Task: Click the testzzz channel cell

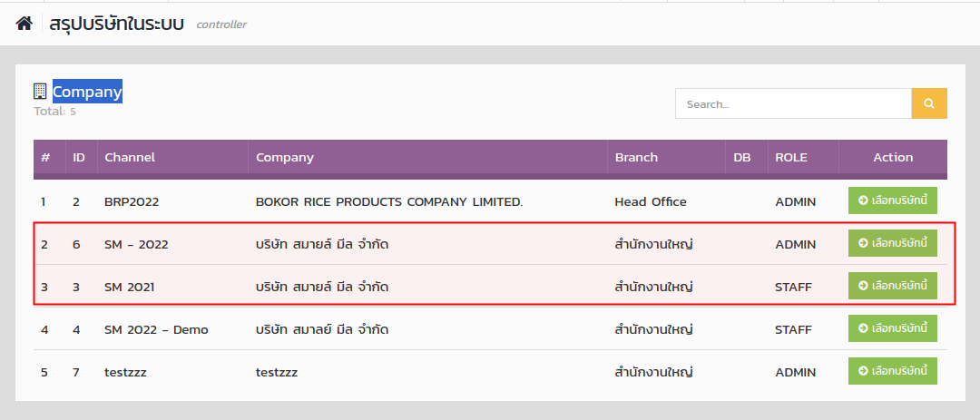Action: pos(125,373)
